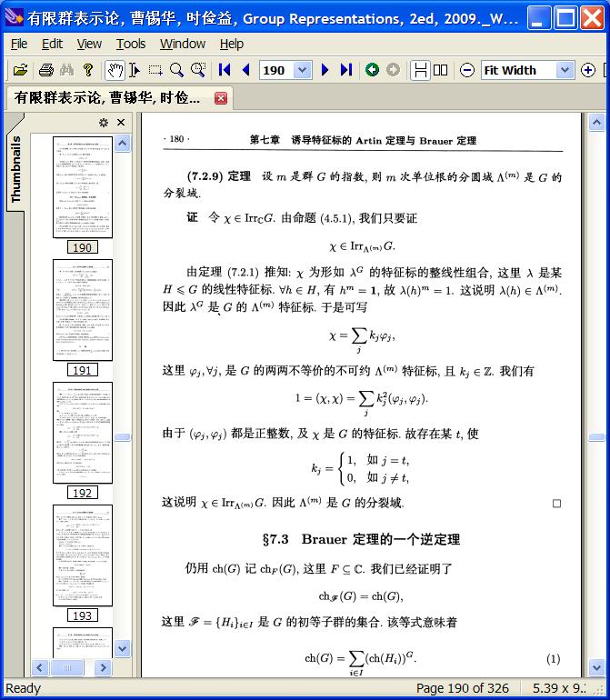Select the Zoom magnifier tool

177,70
